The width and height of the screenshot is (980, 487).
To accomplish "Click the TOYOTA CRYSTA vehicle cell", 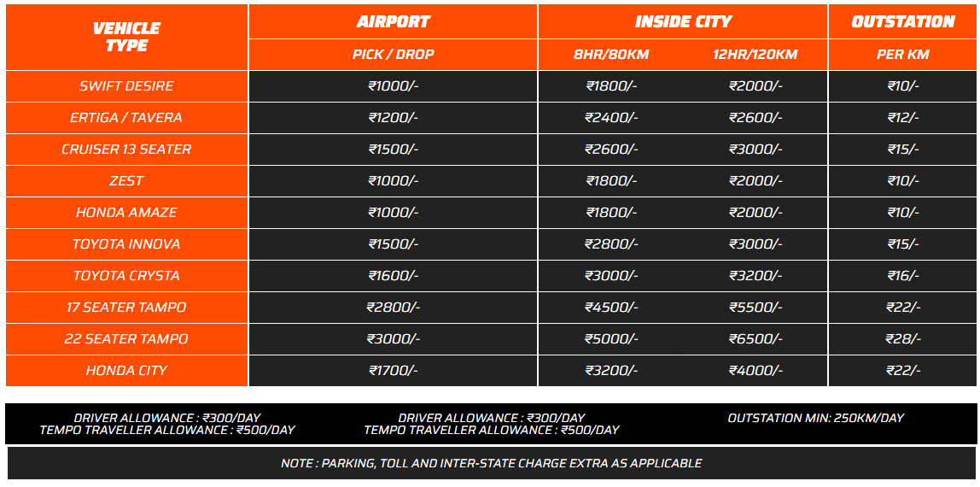I will (127, 276).
